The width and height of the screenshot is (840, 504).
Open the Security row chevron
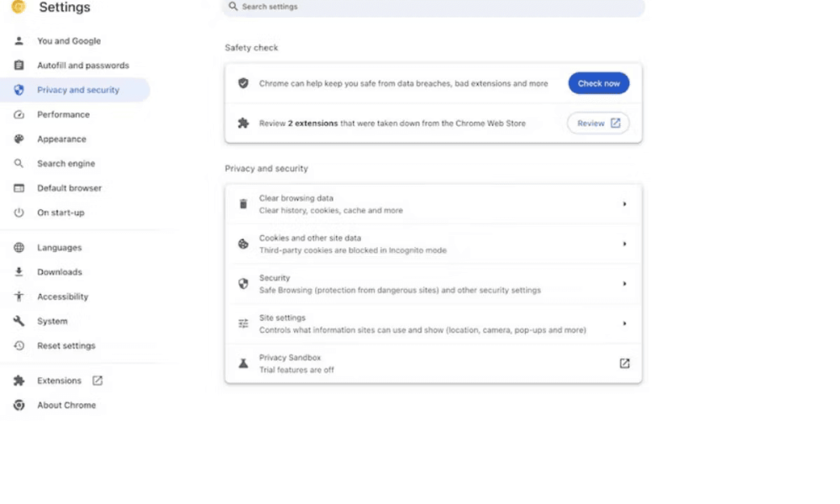[x=625, y=284]
